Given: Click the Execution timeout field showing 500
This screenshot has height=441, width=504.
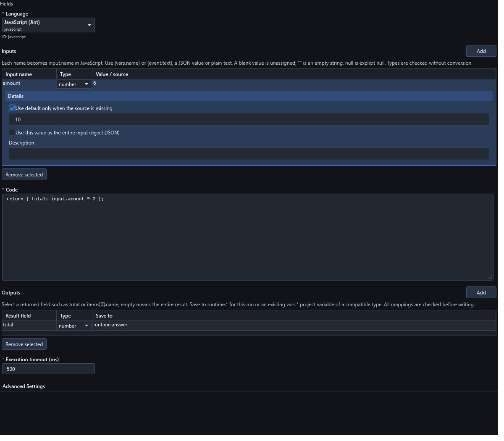Looking at the screenshot, I should 48,369.
